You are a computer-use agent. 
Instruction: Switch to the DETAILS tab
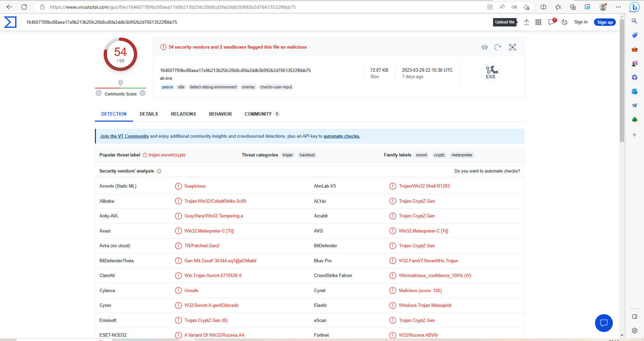(149, 114)
